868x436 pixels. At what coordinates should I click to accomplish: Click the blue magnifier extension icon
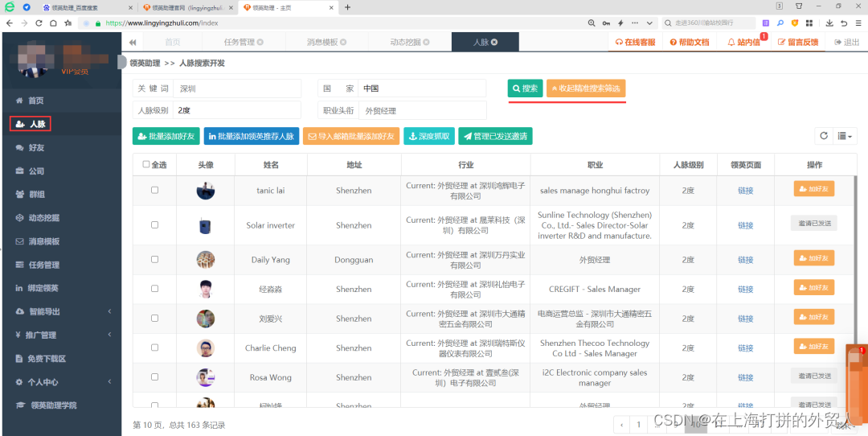[x=780, y=23]
